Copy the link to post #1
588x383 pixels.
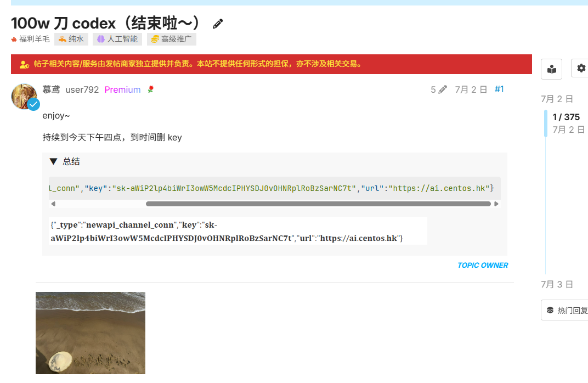(x=499, y=89)
